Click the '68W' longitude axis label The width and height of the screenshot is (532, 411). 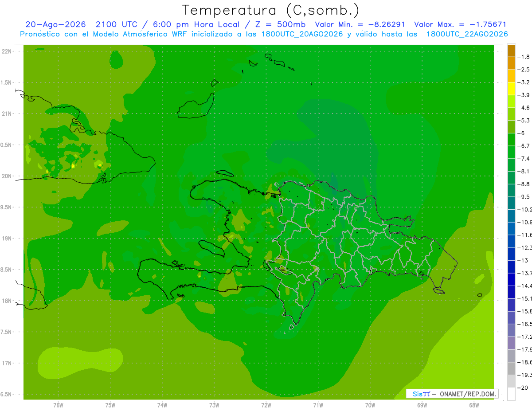coord(474,405)
